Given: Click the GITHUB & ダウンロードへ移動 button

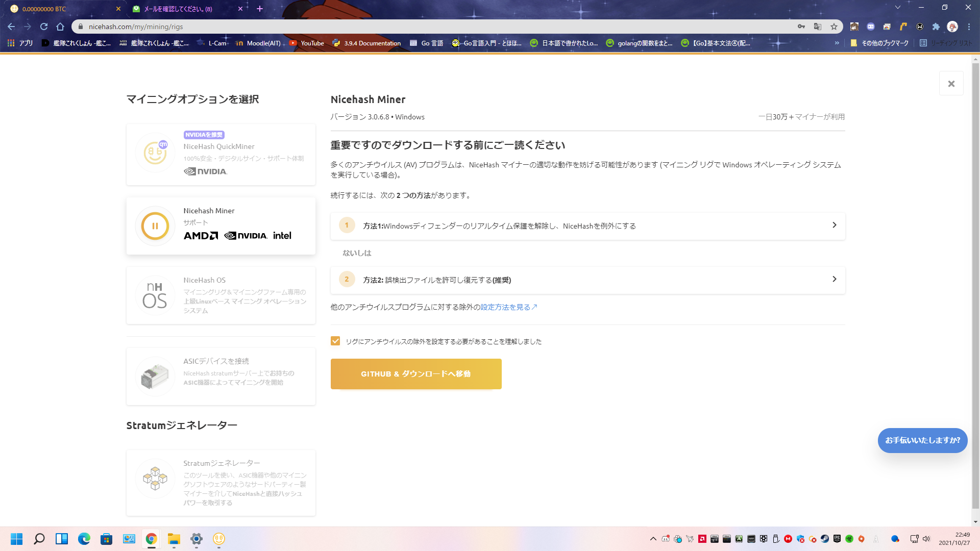Looking at the screenshot, I should 416,373.
